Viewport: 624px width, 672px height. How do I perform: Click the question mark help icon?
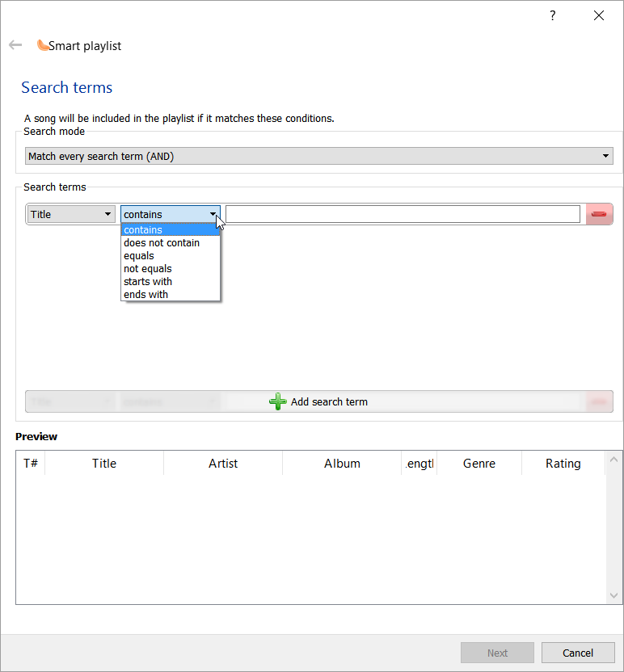click(x=553, y=15)
